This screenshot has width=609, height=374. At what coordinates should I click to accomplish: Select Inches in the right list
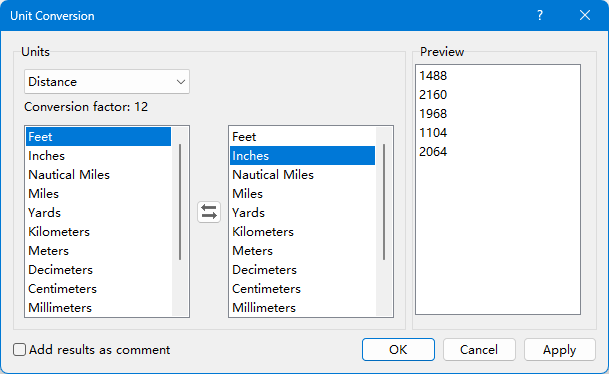(x=303, y=156)
